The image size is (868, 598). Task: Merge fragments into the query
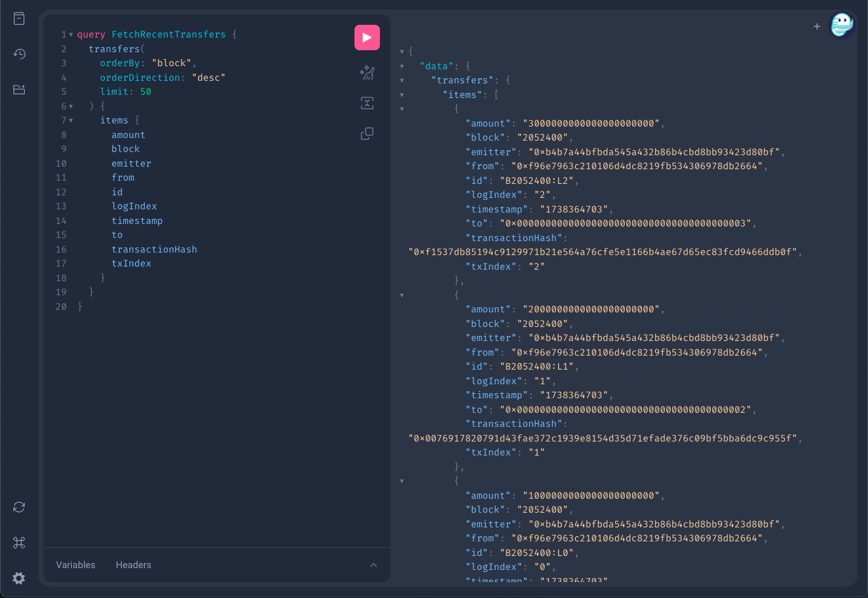367,103
